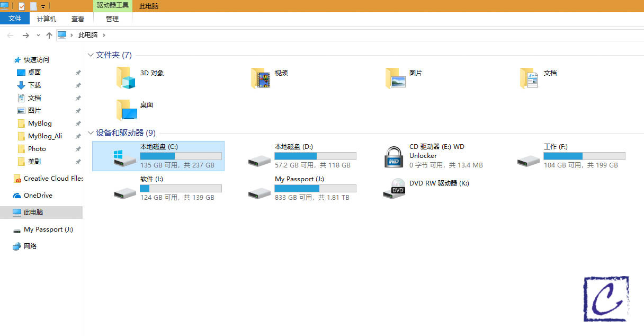Collapse the 文件夹 (7) section
The width and height of the screenshot is (644, 336).
[91, 55]
